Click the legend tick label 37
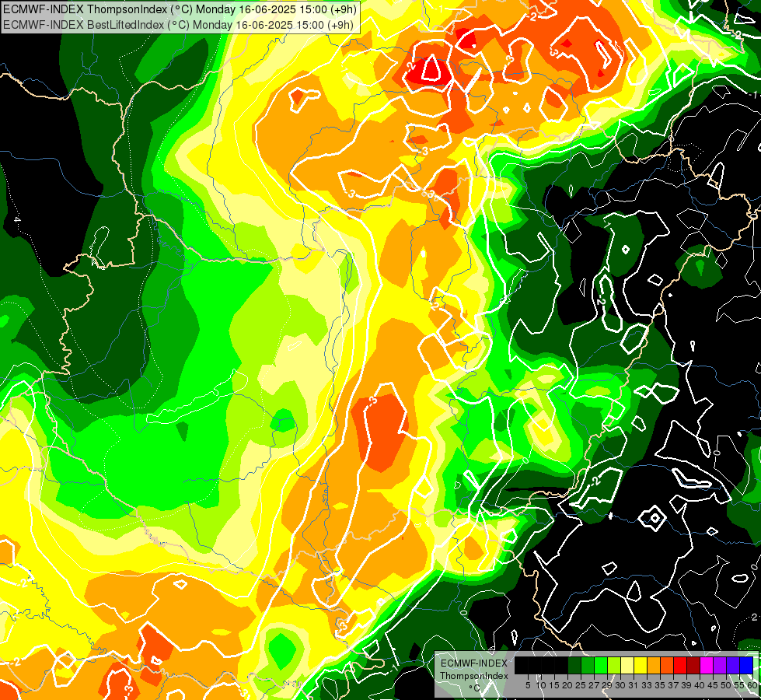 click(673, 685)
